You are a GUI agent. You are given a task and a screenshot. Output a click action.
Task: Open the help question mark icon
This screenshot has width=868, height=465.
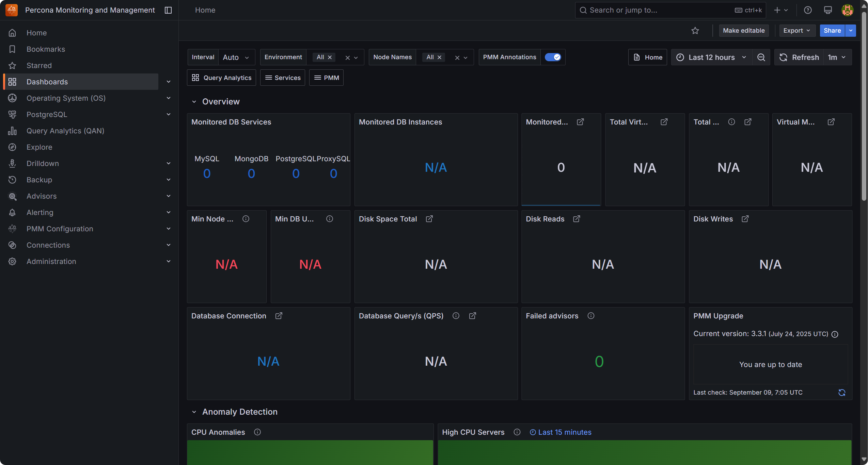click(808, 10)
